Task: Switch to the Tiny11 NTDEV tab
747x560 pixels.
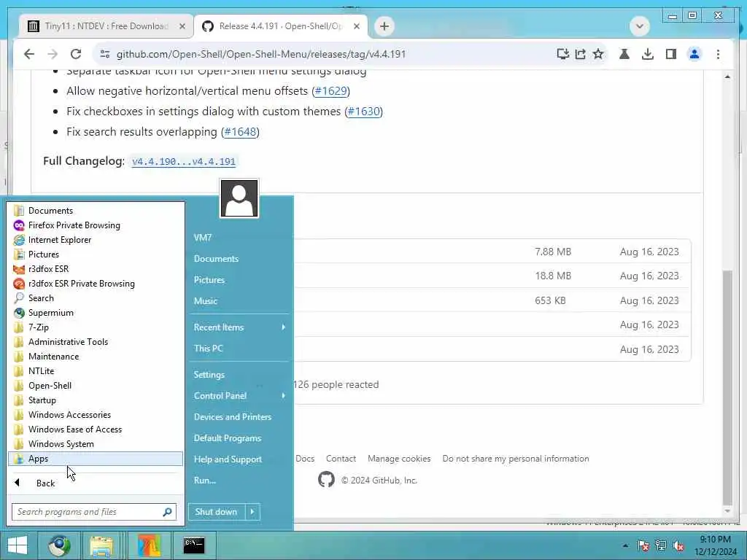Action: coord(106,26)
